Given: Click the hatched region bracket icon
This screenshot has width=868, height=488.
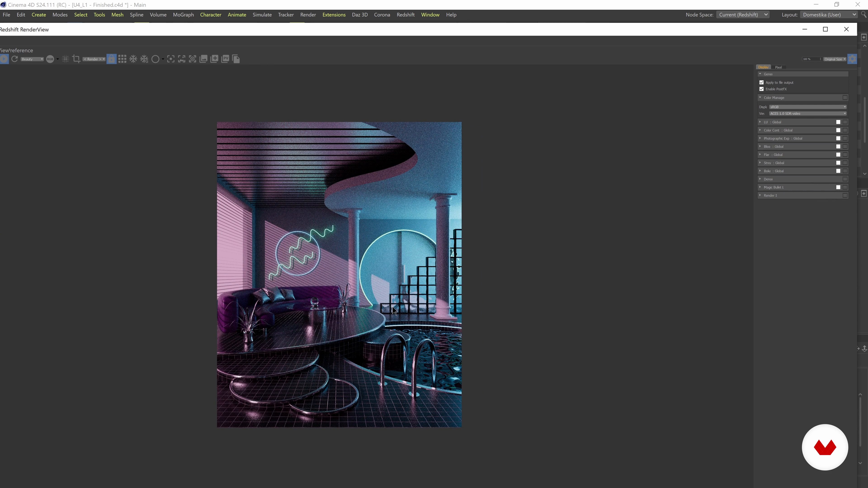Looking at the screenshot, I should point(192,59).
